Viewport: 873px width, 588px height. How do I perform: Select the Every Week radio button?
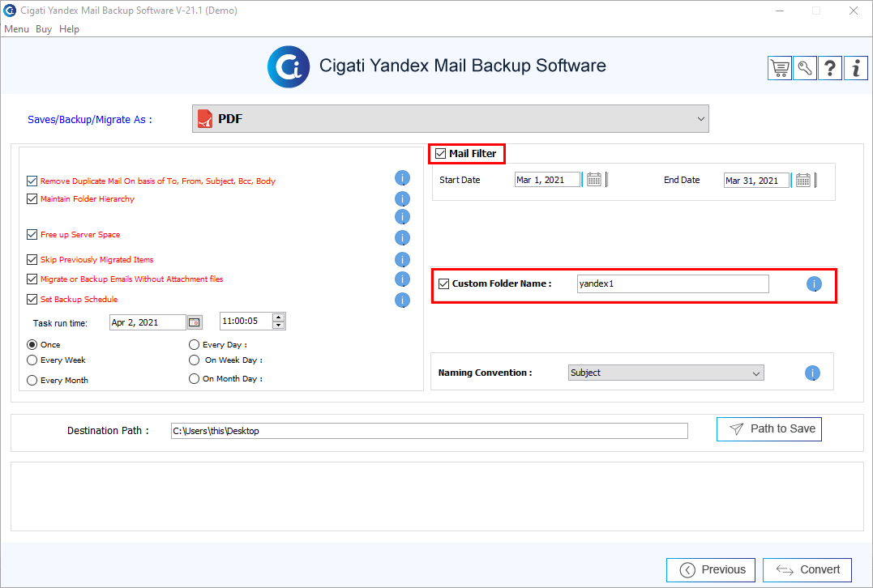click(32, 360)
